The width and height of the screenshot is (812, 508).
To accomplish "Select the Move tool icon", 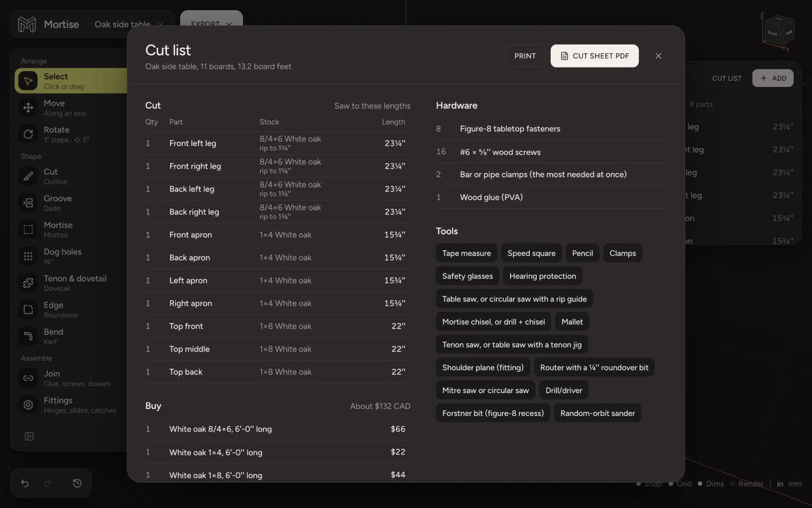I will [28, 108].
